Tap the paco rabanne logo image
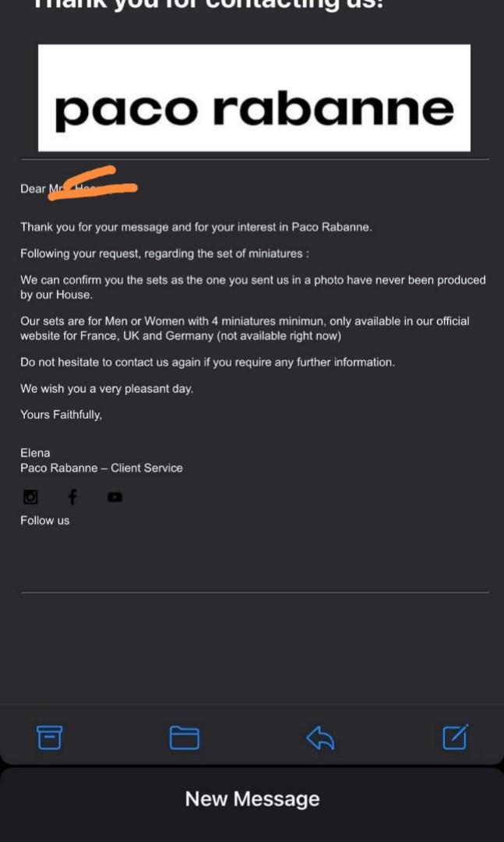The width and height of the screenshot is (504, 842). coord(254,98)
